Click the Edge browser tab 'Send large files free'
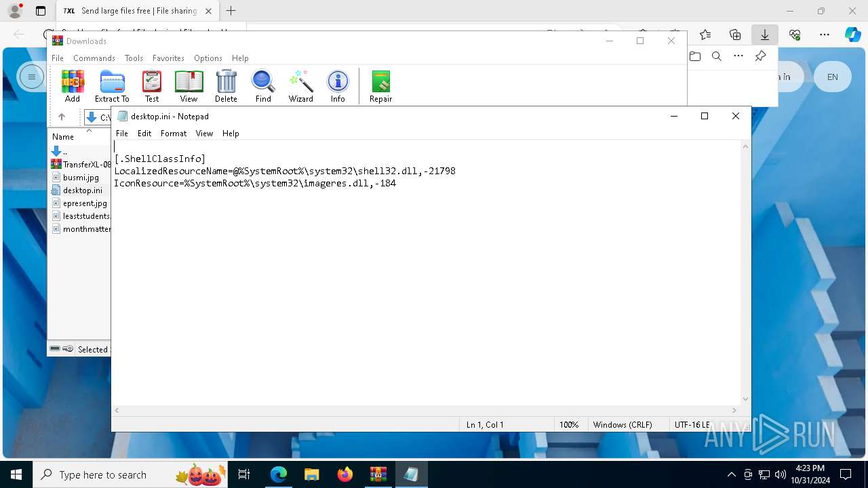 (x=137, y=11)
